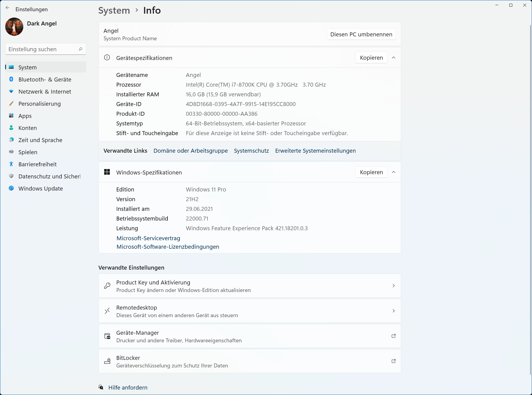Click System in the breadcrumb

114,10
